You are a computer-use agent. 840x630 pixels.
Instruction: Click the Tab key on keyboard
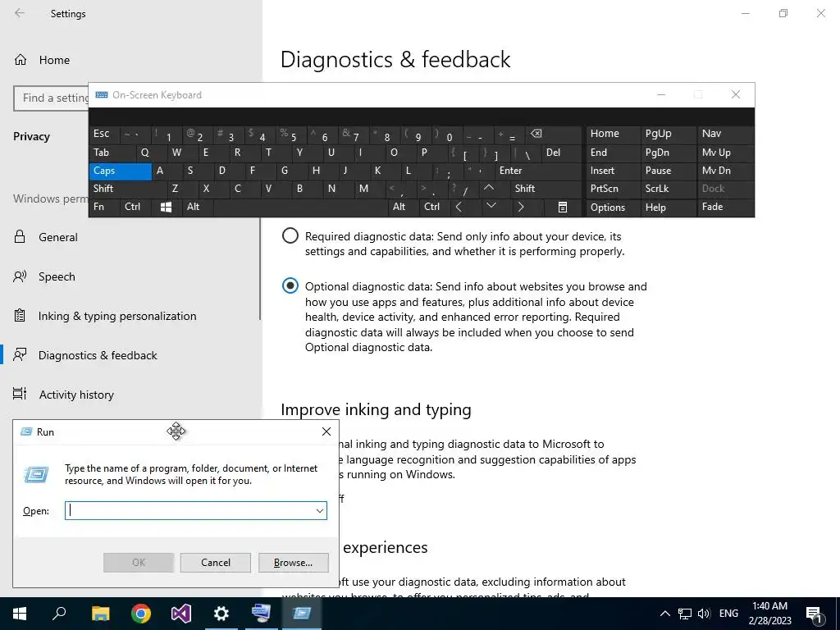pos(112,153)
